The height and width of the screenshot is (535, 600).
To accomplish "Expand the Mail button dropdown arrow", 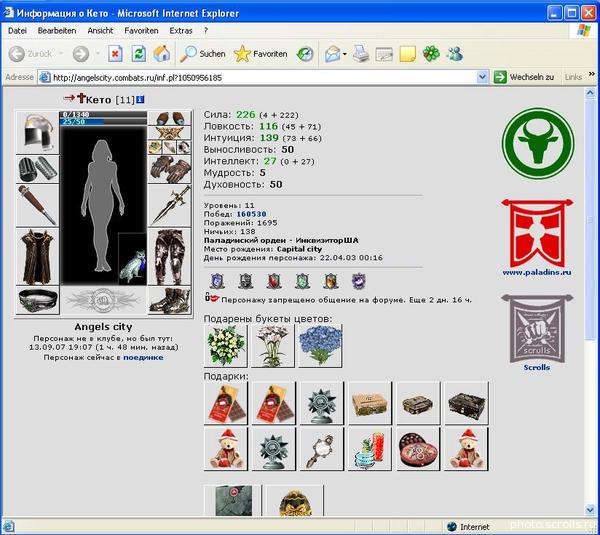I will 345,54.
